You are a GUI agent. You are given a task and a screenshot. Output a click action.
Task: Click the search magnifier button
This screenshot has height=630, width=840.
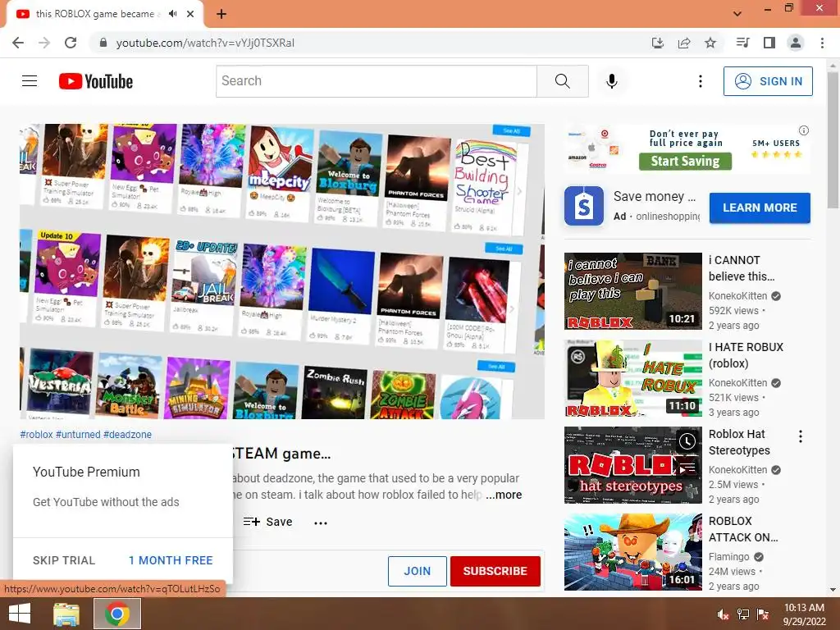click(563, 81)
